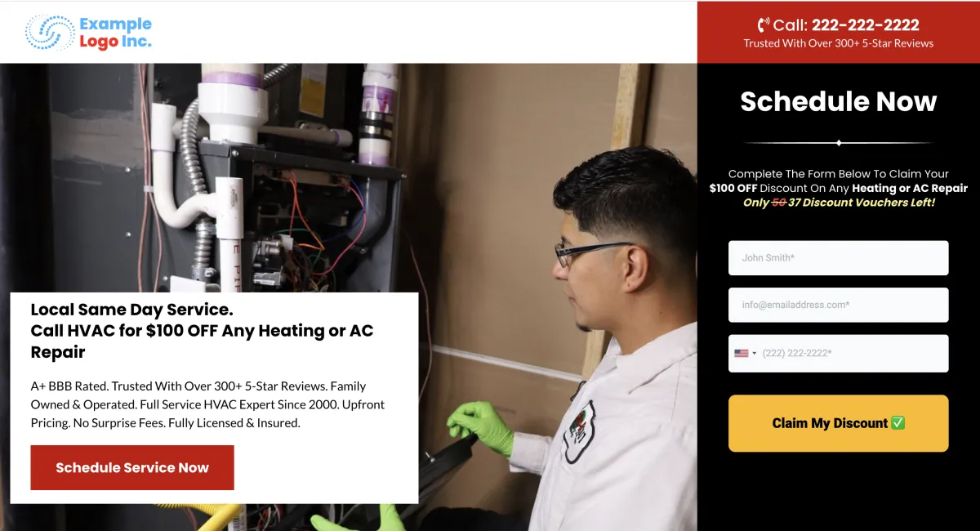The image size is (980, 531).
Task: Click the 37 Discount Vouchers Left text
Action: [862, 203]
